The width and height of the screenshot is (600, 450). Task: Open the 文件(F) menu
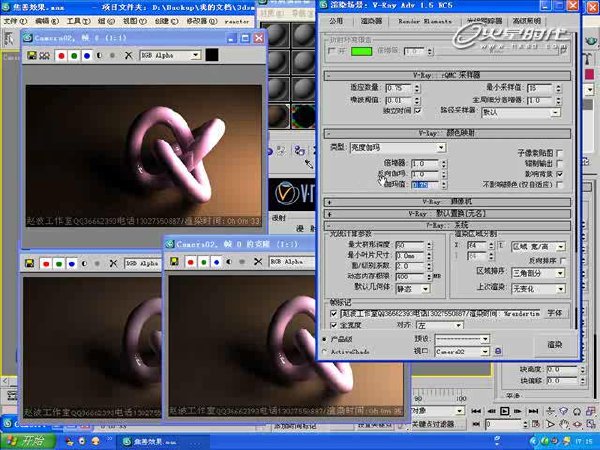click(15, 21)
